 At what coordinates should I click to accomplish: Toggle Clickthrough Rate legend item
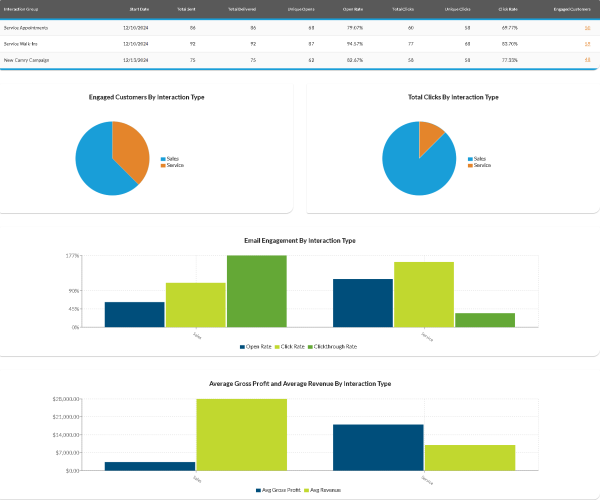click(333, 346)
